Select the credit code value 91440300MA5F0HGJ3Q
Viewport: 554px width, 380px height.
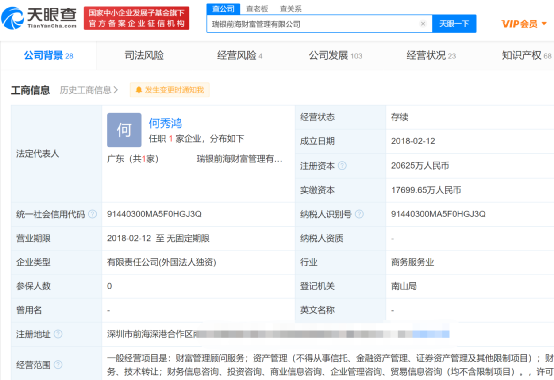tap(154, 214)
